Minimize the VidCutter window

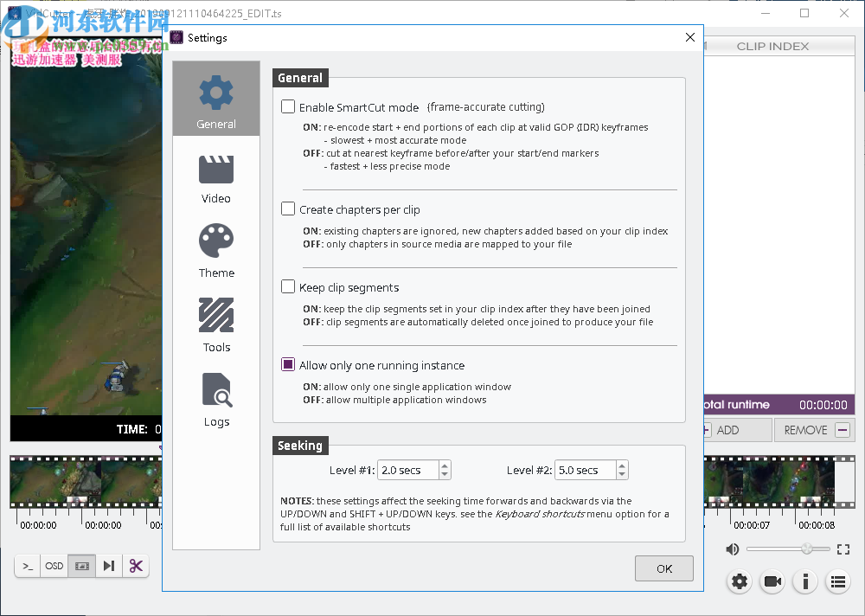click(766, 13)
